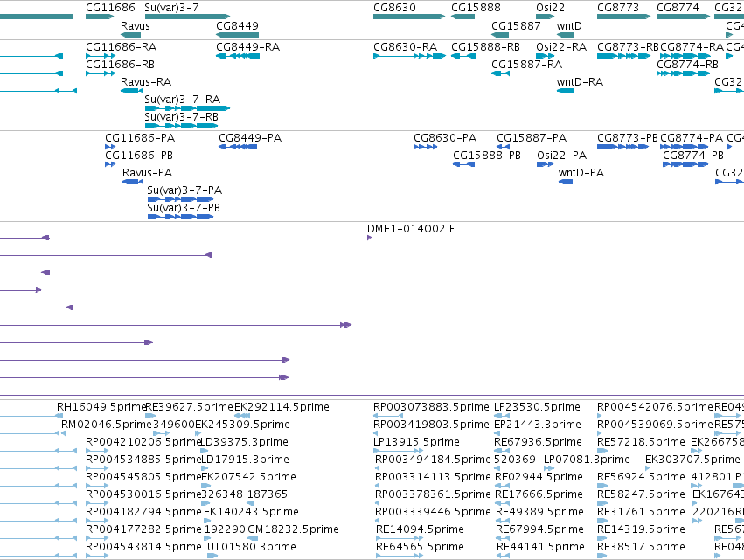Image resolution: width=744 pixels, height=560 pixels.
Task: Click the CG8449 gene name in top track
Action: [237, 25]
